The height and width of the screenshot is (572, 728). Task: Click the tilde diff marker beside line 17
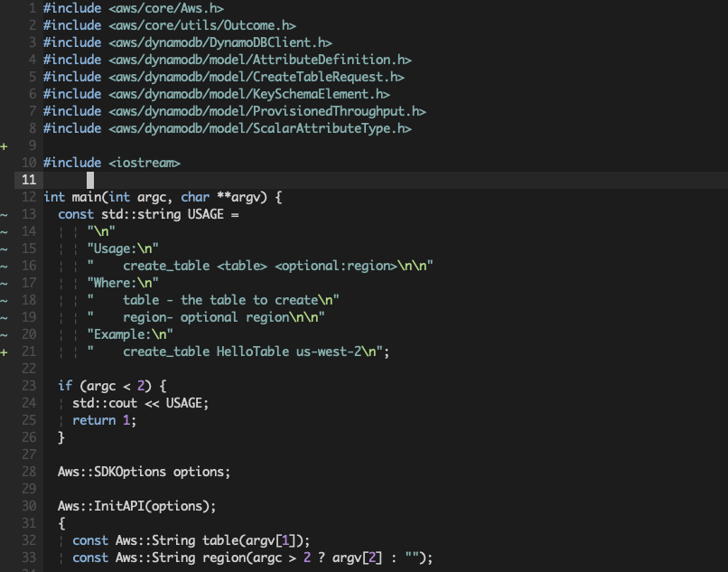click(5, 284)
